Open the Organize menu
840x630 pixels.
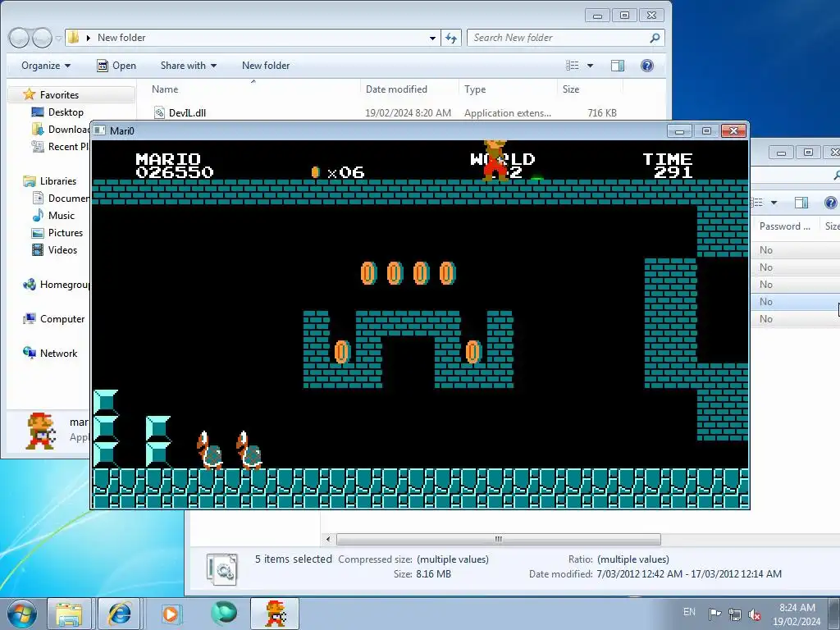coord(46,66)
